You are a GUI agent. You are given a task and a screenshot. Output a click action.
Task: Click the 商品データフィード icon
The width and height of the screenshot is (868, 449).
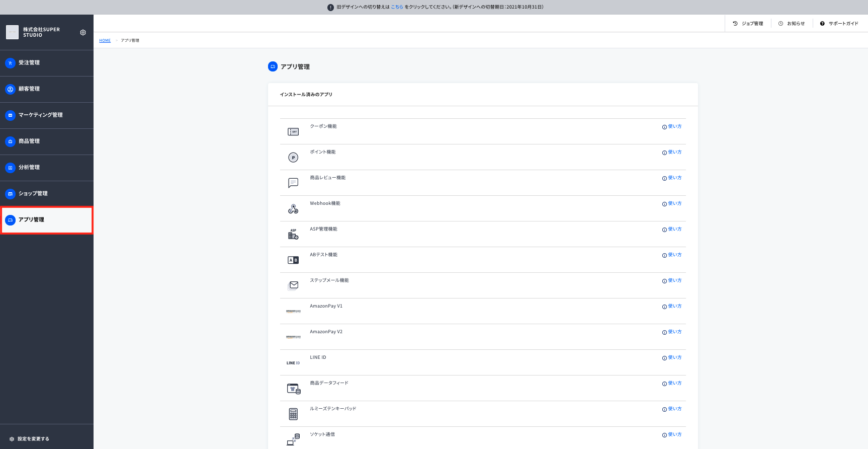coord(294,389)
